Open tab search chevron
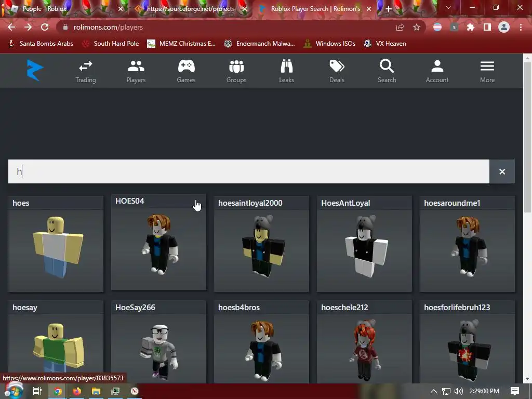This screenshot has width=532, height=399. tap(448, 7)
